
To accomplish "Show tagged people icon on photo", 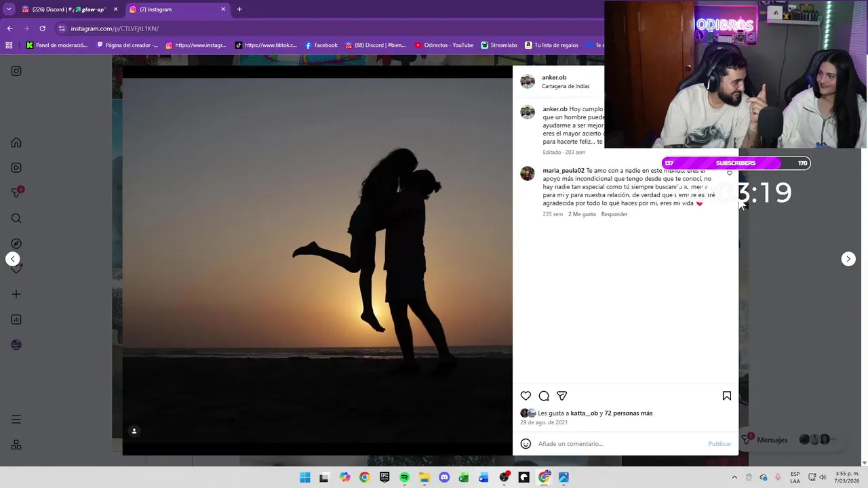I will point(134,431).
